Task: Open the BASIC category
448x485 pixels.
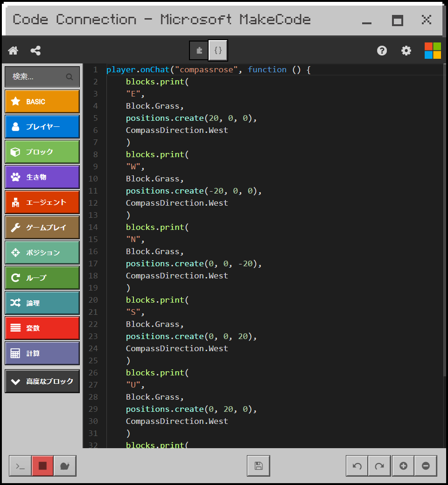Action: pyautogui.click(x=42, y=102)
